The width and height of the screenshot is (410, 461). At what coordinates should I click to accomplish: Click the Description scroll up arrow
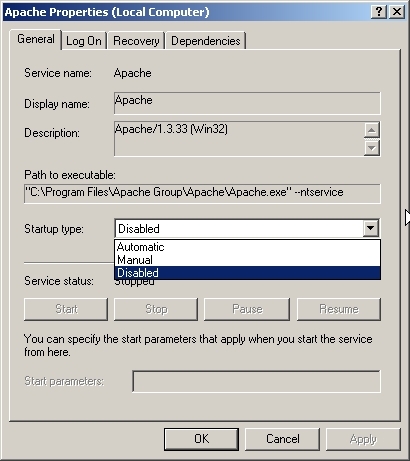(x=371, y=130)
